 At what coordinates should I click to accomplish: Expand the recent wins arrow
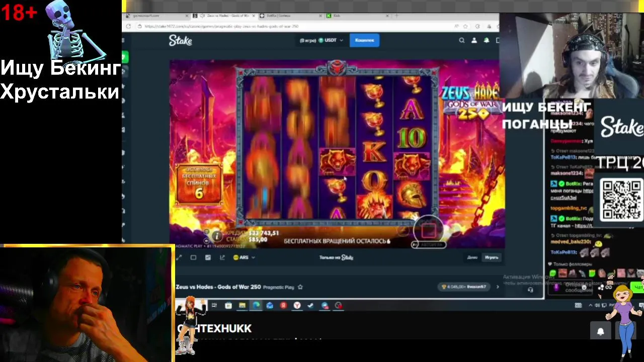497,287
